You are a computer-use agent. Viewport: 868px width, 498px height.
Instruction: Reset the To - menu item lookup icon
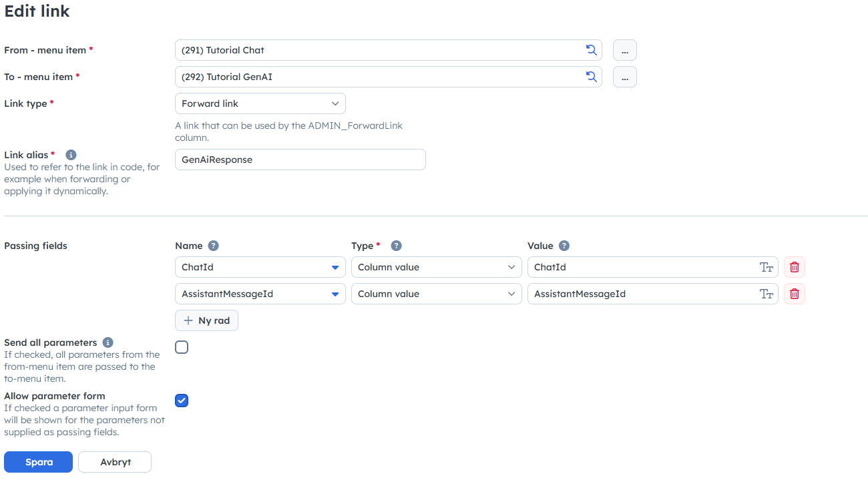591,77
